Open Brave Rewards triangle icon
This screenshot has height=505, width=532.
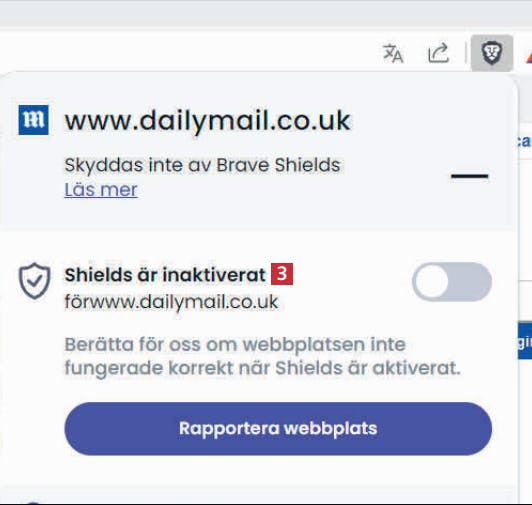coord(529,56)
